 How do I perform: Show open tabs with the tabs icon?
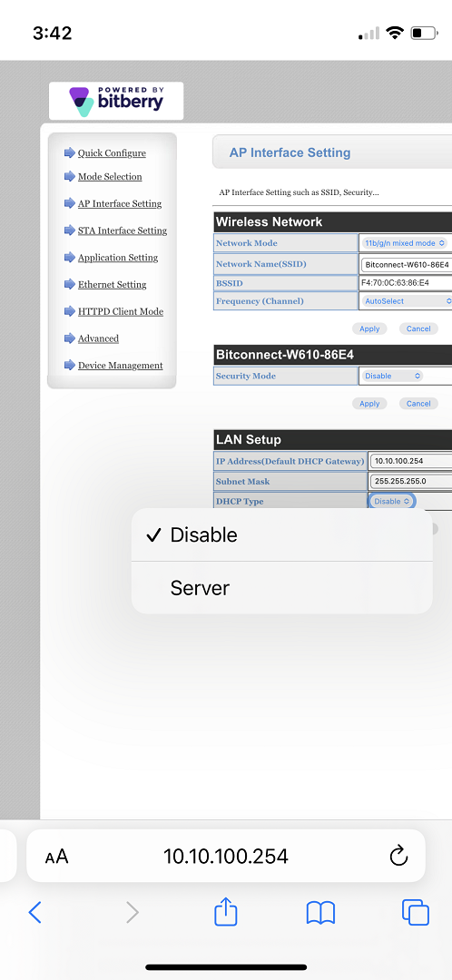coord(415,913)
